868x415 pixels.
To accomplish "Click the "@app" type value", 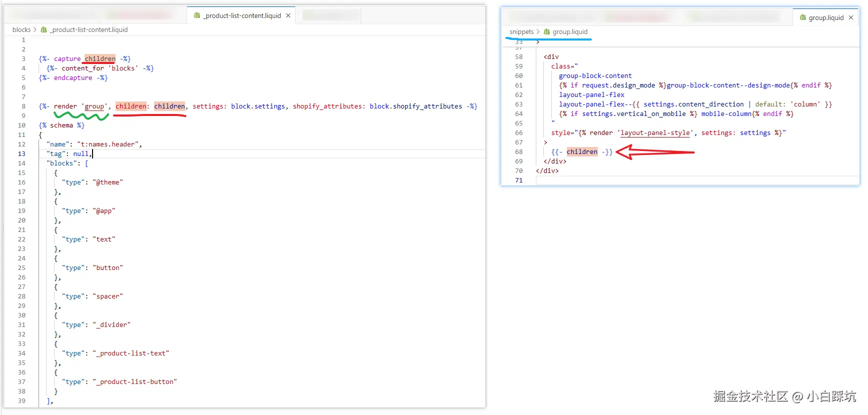I will (x=104, y=210).
